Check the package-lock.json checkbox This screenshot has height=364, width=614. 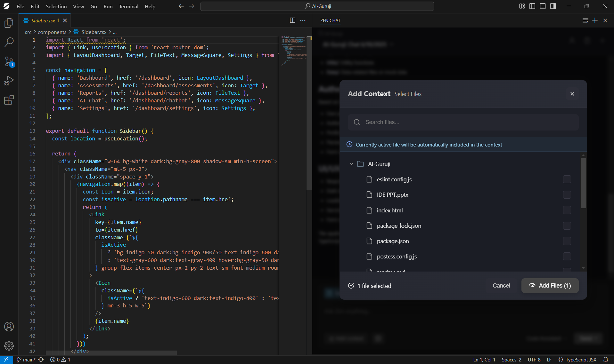pyautogui.click(x=567, y=226)
